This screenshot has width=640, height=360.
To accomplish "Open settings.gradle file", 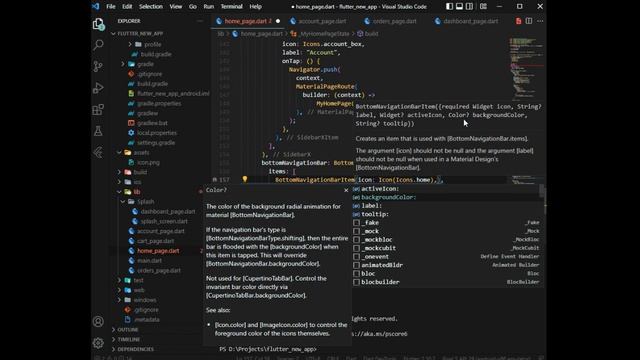I will click(x=156, y=143).
